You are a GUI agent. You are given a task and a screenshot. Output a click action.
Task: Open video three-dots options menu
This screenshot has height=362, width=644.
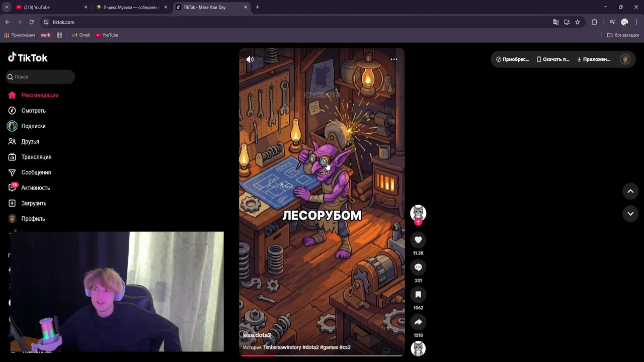pos(394,59)
